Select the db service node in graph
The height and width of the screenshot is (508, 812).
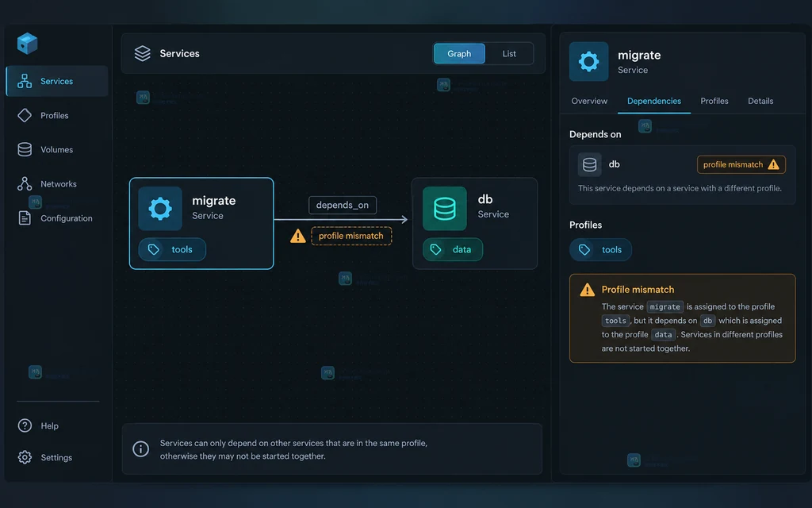pos(475,223)
